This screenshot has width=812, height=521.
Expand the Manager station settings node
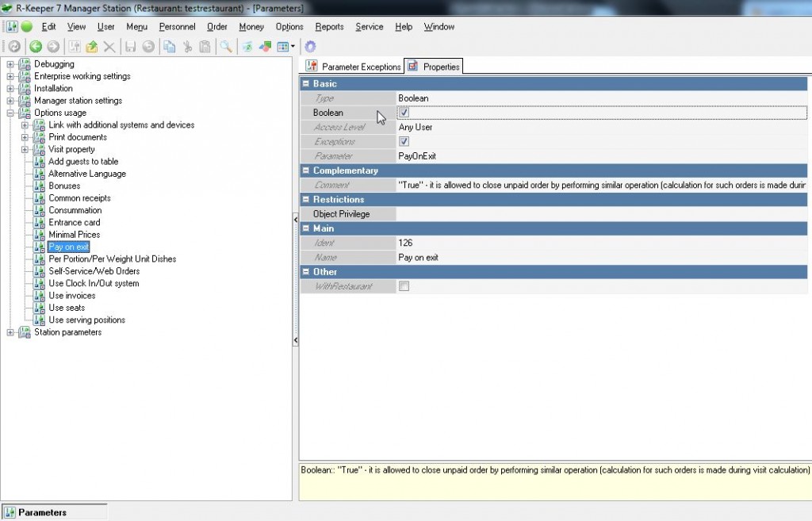(x=10, y=101)
